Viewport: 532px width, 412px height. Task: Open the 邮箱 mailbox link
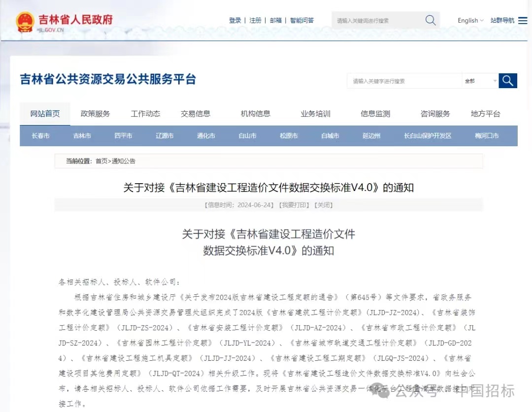[x=275, y=20]
